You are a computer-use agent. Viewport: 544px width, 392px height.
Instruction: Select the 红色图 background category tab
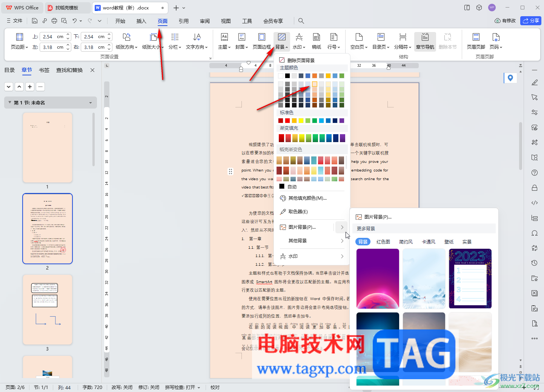coord(383,242)
